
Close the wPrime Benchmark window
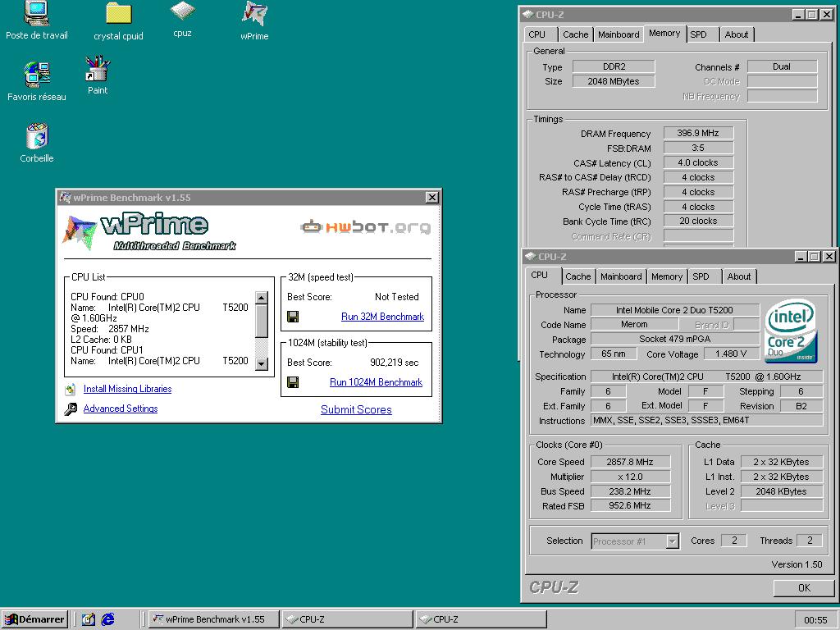(431, 198)
